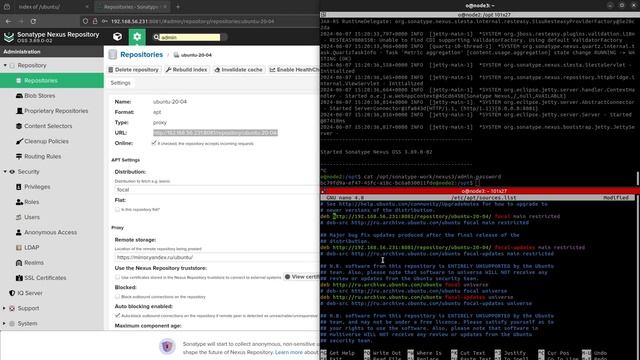Click the Rebuild index button
Viewport: 640px width, 360px height.
(x=187, y=70)
